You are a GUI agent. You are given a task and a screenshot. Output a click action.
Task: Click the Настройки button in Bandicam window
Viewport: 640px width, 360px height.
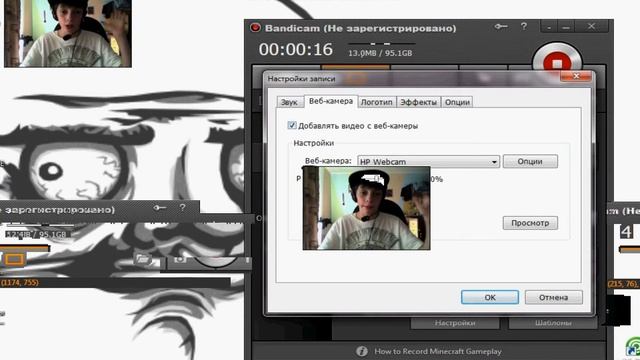coord(455,323)
